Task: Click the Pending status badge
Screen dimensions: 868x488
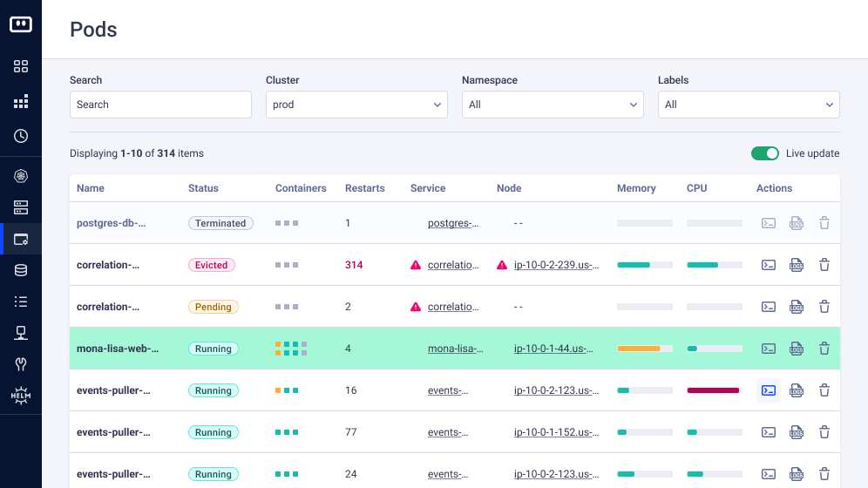Action: [x=214, y=307]
